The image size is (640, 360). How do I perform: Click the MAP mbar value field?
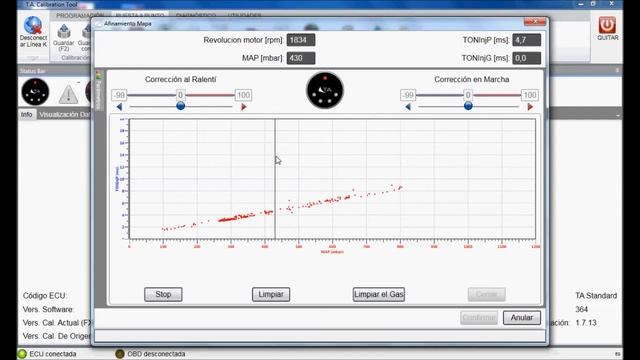point(301,58)
